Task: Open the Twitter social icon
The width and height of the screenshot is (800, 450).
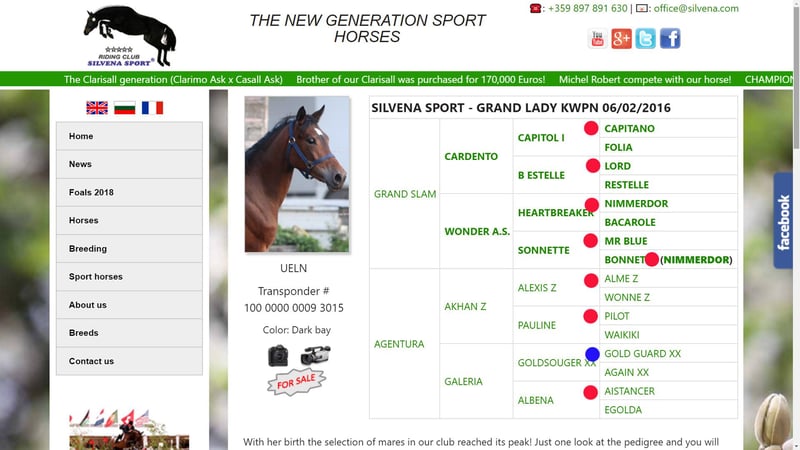Action: pos(646,39)
